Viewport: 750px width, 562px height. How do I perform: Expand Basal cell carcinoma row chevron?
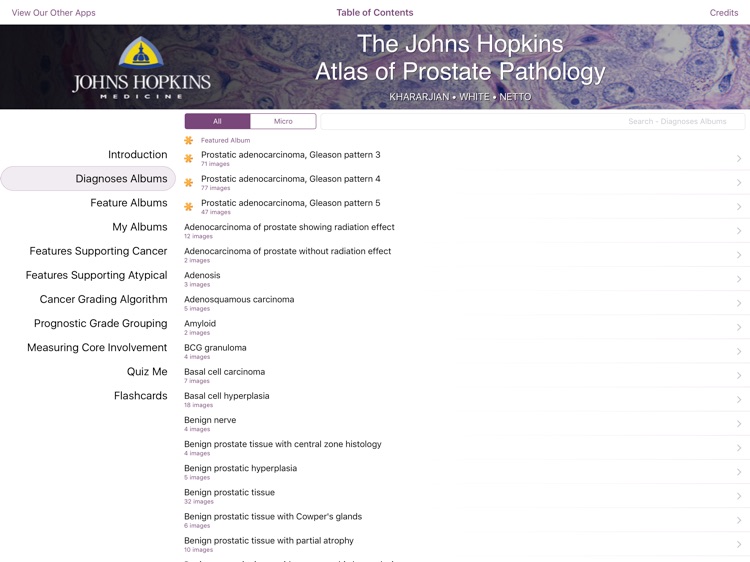(x=739, y=376)
